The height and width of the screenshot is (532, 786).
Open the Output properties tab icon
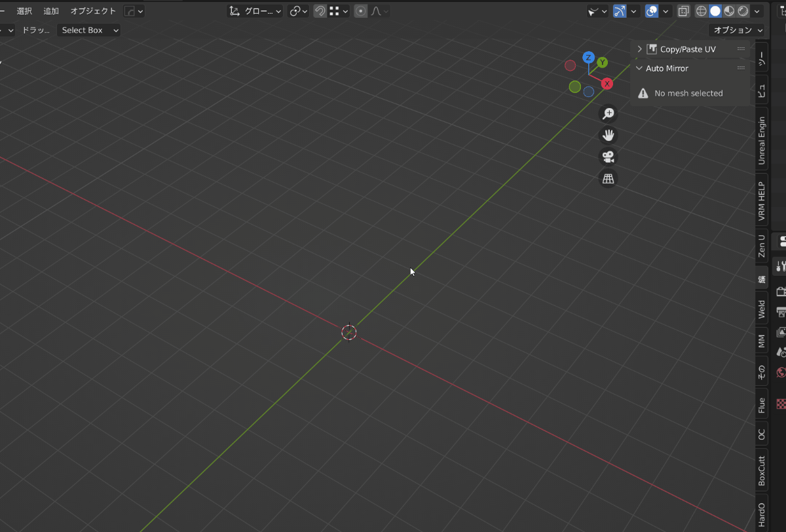click(780, 312)
